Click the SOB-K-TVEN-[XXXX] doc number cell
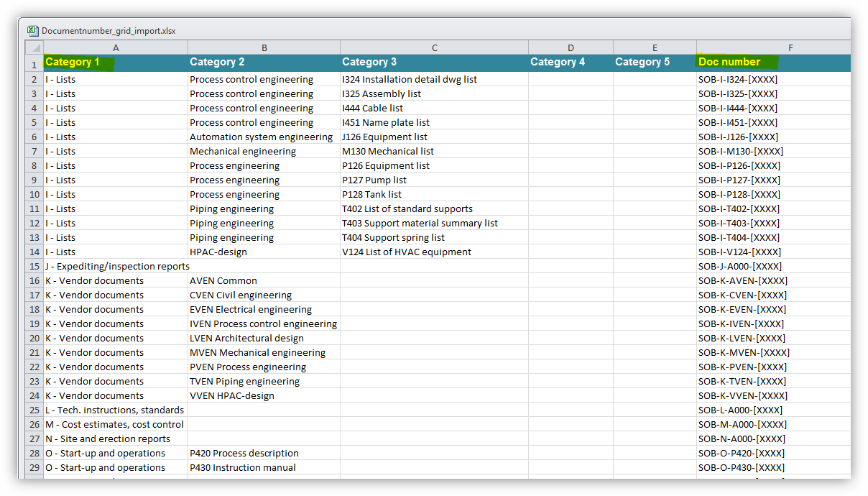868x496 pixels. click(740, 381)
